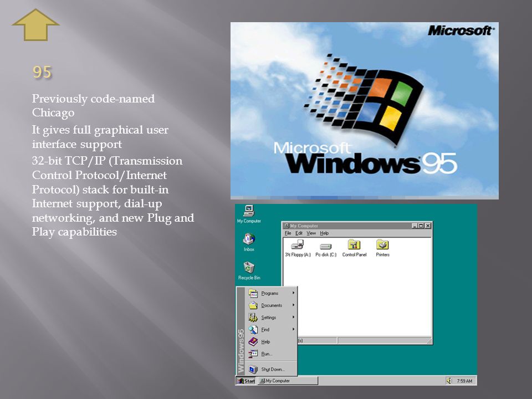Click the 7:59 AM taskbar clock
Viewport: 532px width, 399px height.
click(x=464, y=381)
